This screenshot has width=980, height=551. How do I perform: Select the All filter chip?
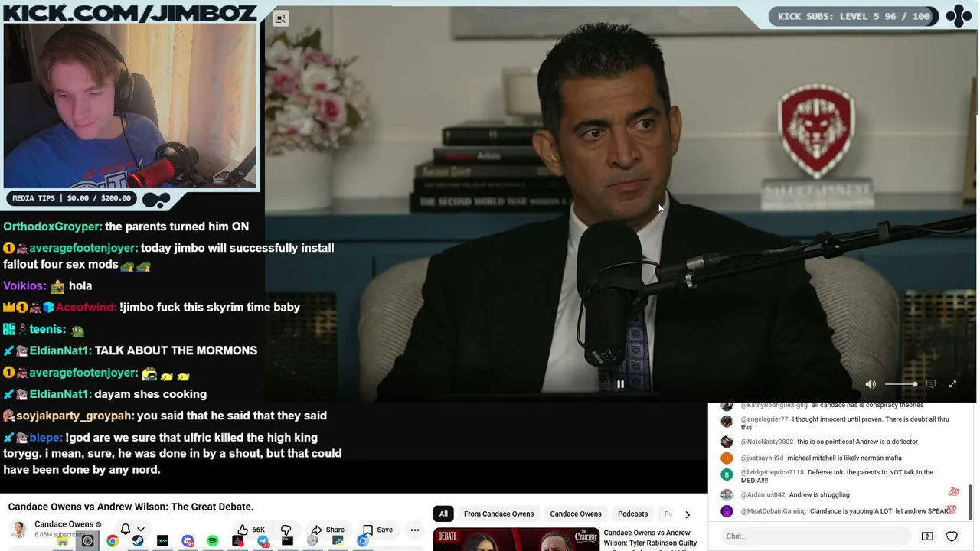pyautogui.click(x=443, y=514)
